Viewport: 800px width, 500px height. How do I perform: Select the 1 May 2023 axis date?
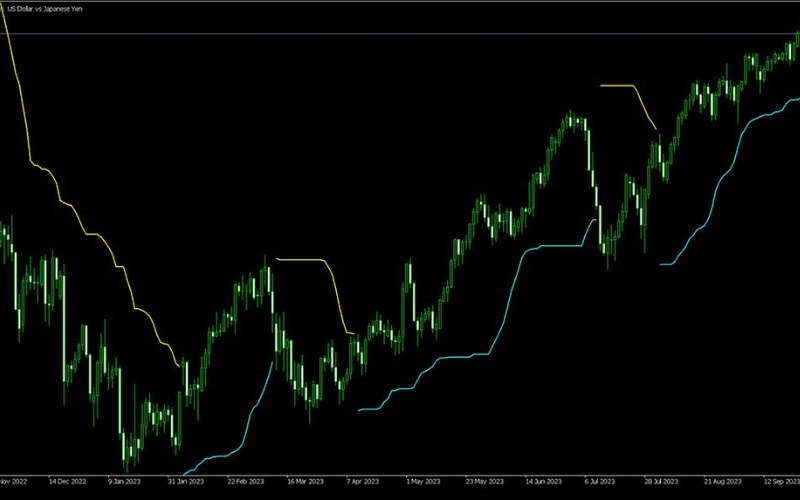[423, 480]
